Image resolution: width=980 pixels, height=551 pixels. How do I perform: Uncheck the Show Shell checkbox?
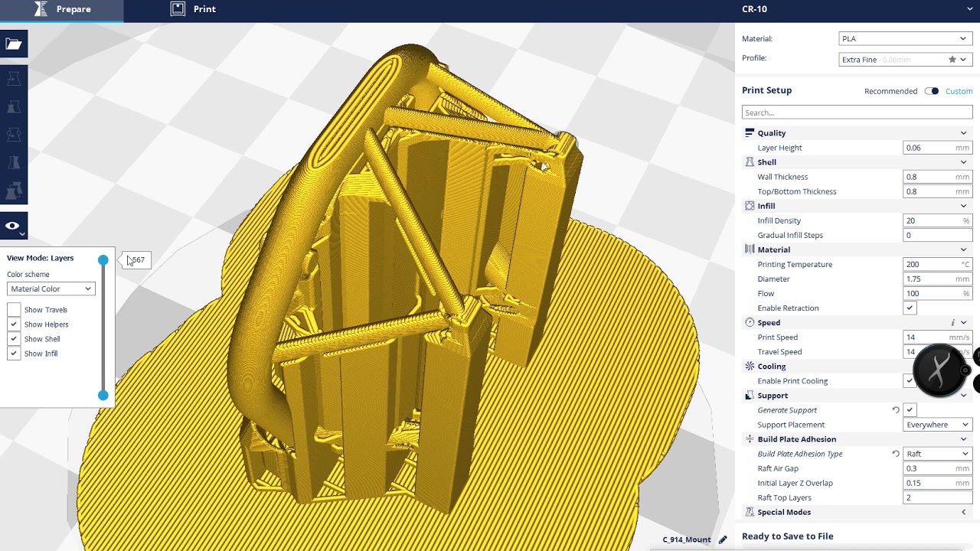click(x=14, y=339)
